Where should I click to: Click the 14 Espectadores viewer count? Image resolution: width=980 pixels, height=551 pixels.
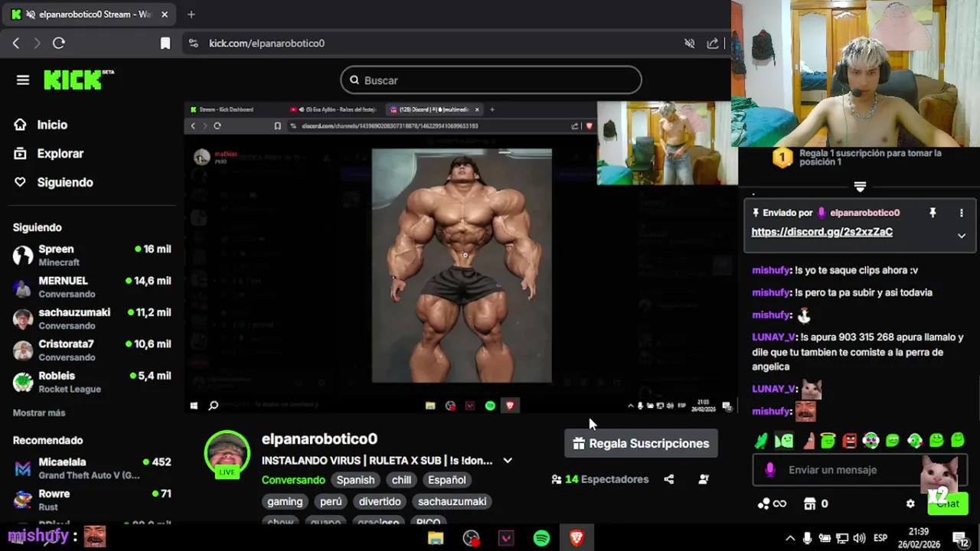(x=599, y=479)
